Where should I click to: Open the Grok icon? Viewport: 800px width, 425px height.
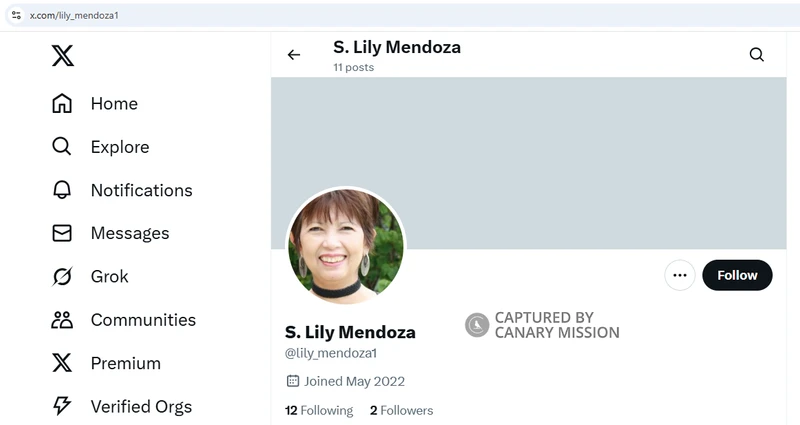pyautogui.click(x=62, y=277)
